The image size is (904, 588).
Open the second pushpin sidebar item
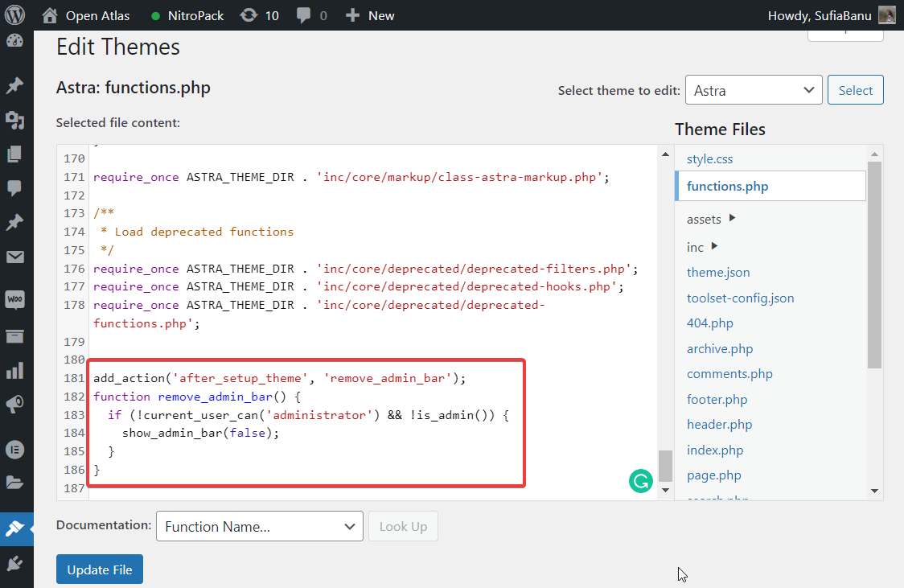click(x=15, y=222)
